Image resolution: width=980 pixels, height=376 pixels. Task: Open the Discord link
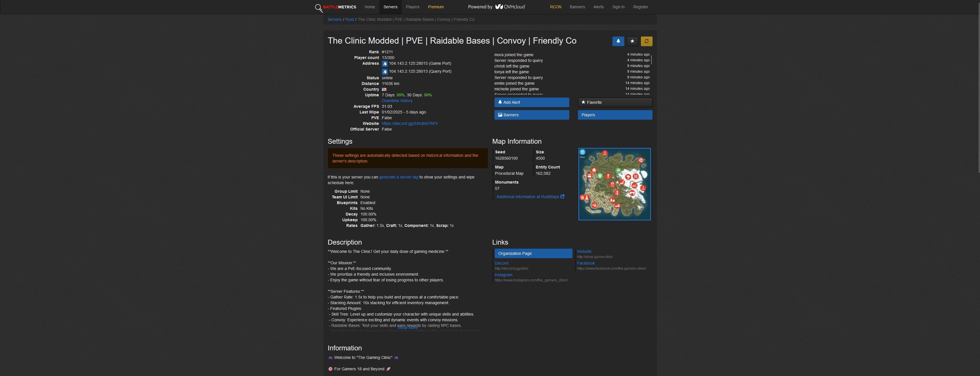501,263
